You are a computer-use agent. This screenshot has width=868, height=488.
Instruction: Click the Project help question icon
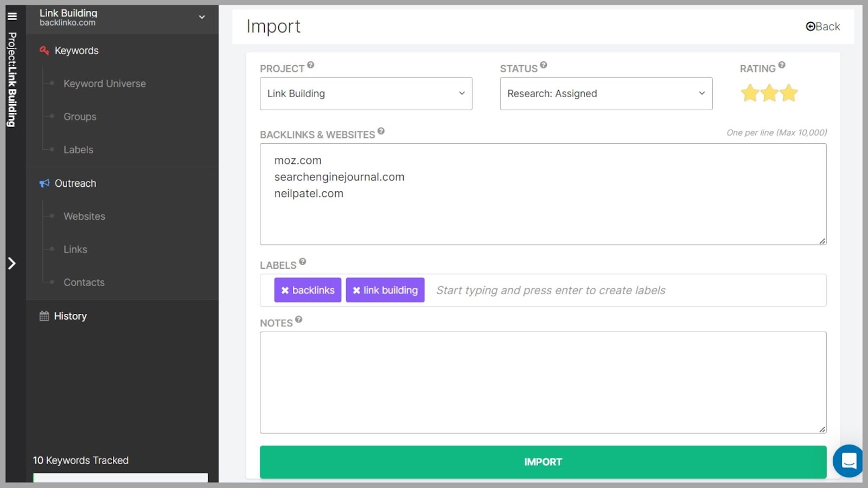click(x=311, y=65)
